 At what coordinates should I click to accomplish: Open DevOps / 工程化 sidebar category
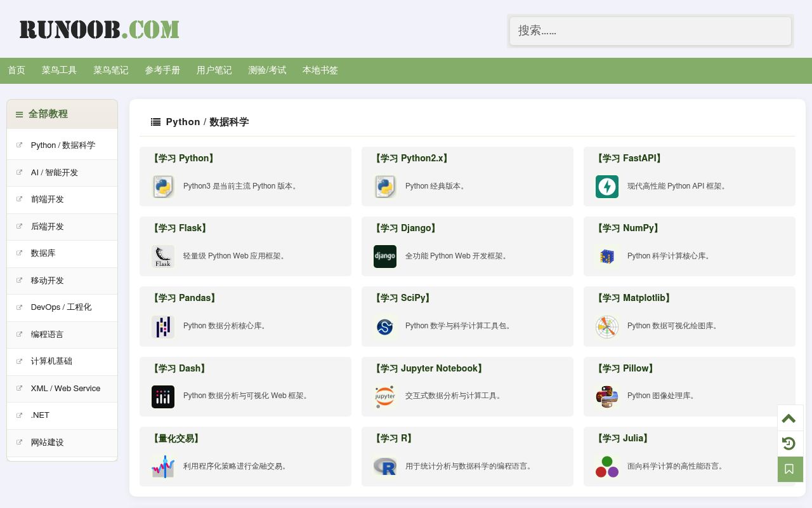(62, 307)
